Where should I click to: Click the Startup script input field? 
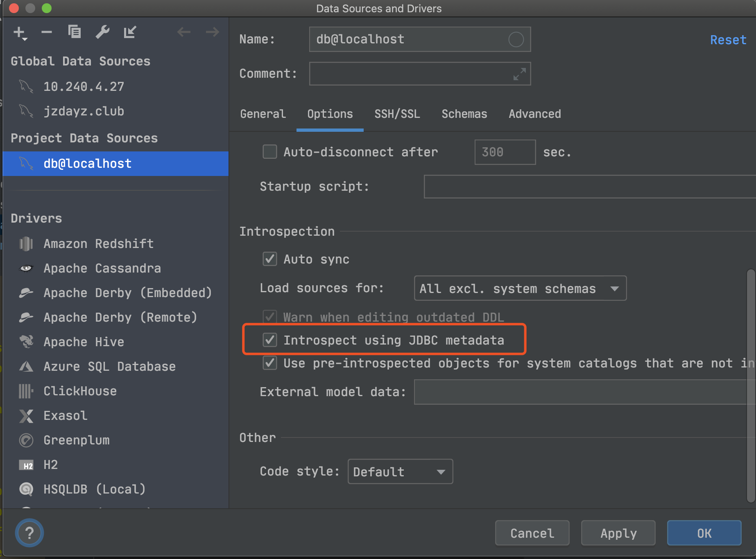point(590,187)
